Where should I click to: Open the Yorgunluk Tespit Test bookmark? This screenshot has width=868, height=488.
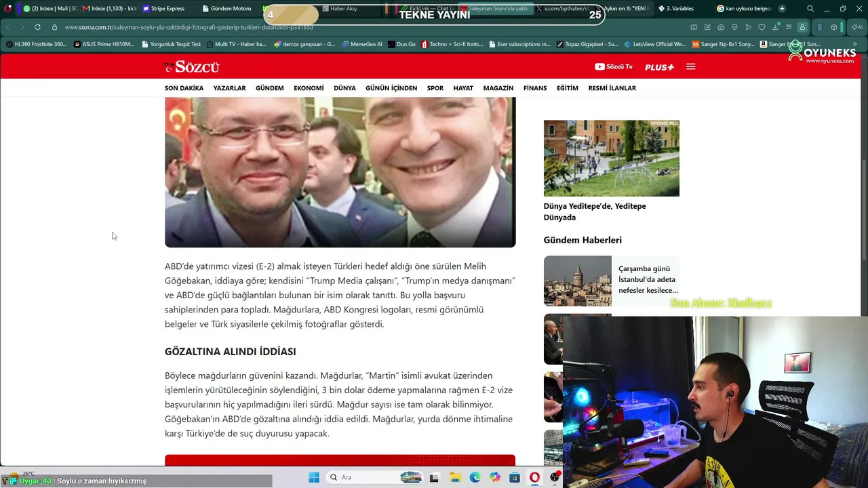[x=171, y=44]
